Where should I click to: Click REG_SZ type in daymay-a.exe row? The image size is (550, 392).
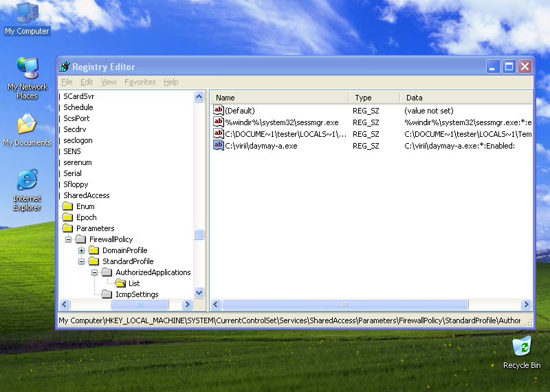click(x=366, y=146)
